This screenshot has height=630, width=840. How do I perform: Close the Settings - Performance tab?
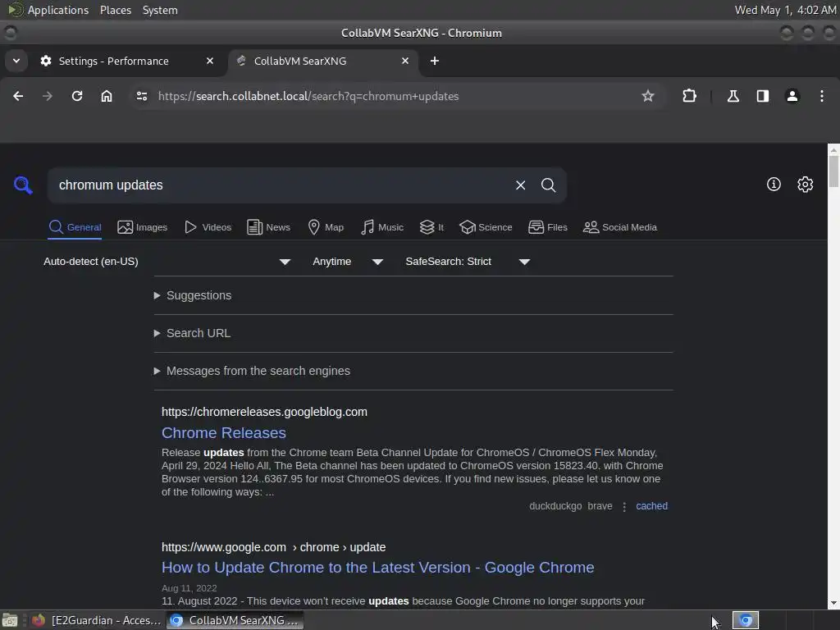pos(210,61)
